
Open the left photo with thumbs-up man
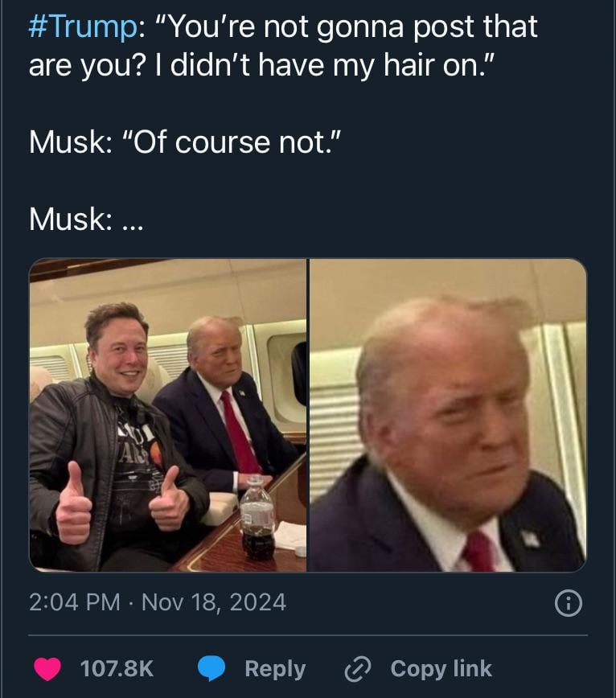pos(168,415)
